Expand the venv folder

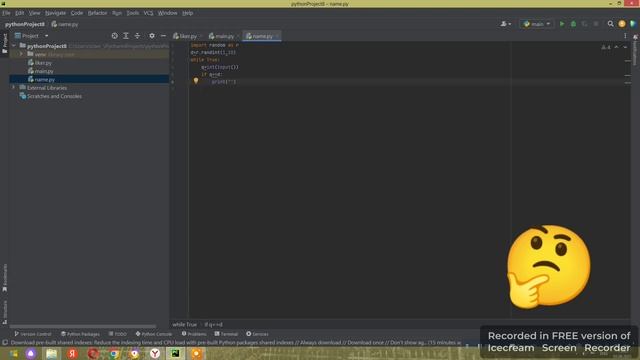tap(21, 54)
